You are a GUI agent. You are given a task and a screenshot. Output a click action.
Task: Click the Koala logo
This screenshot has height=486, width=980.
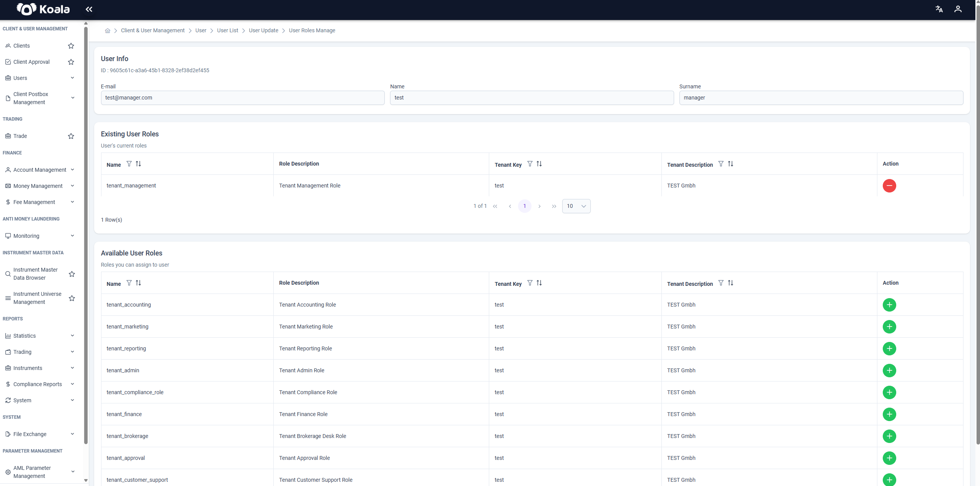tap(43, 9)
